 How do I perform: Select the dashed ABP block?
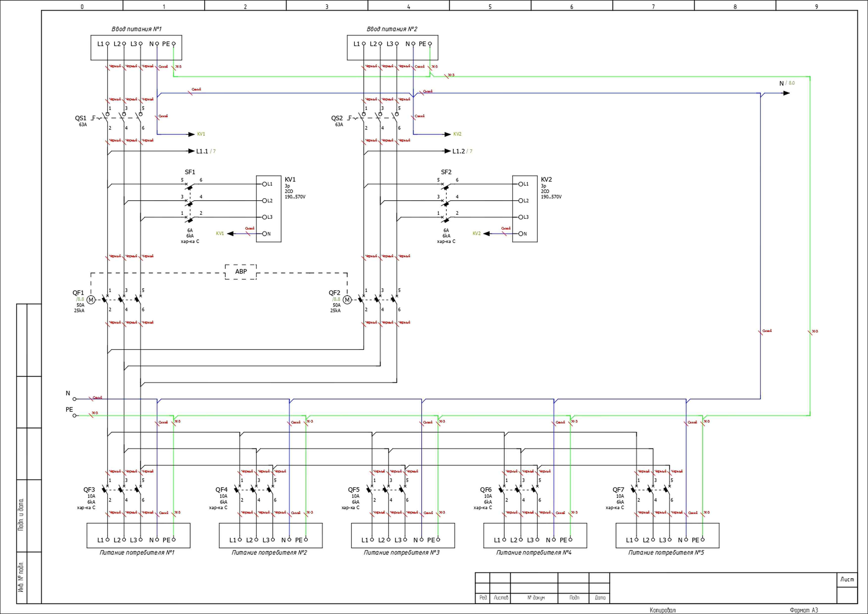[x=241, y=272]
